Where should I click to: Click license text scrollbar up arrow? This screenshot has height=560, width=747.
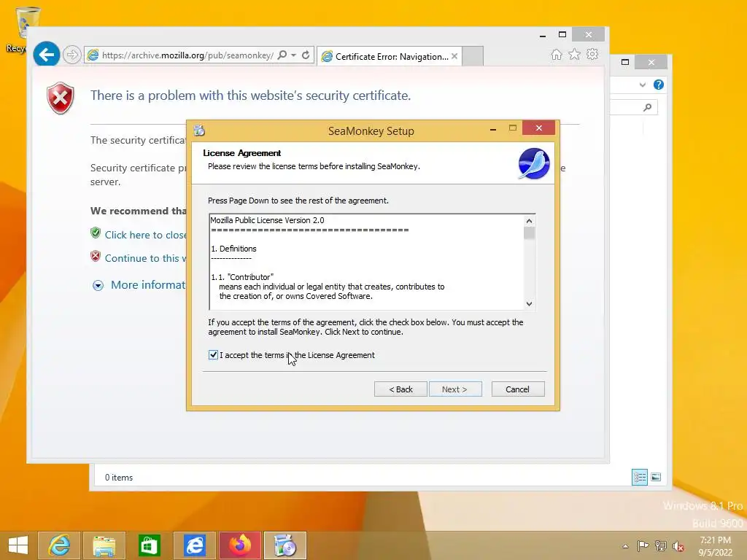529,221
